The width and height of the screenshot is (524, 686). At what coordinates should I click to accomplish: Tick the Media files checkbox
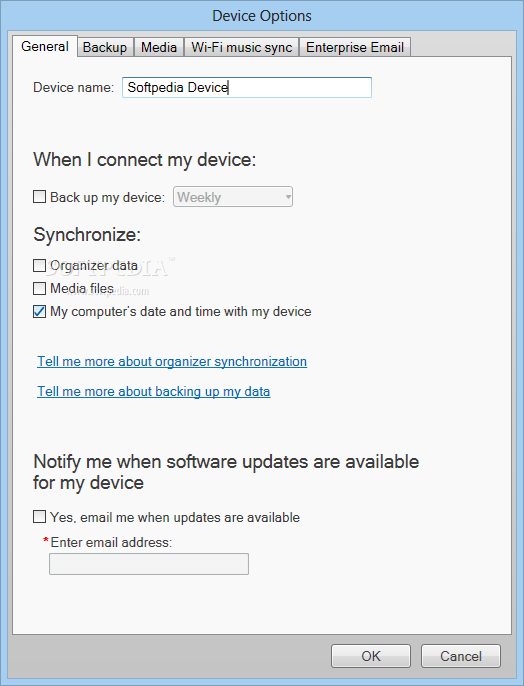click(39, 289)
